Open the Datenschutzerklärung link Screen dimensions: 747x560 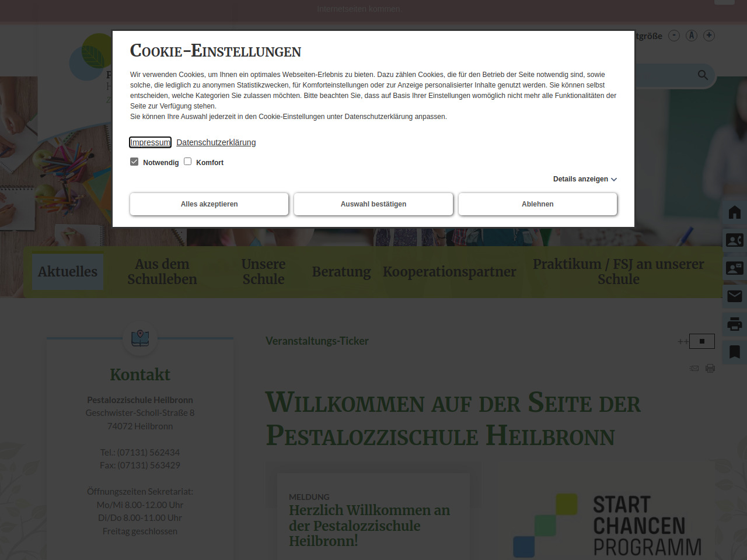(216, 142)
